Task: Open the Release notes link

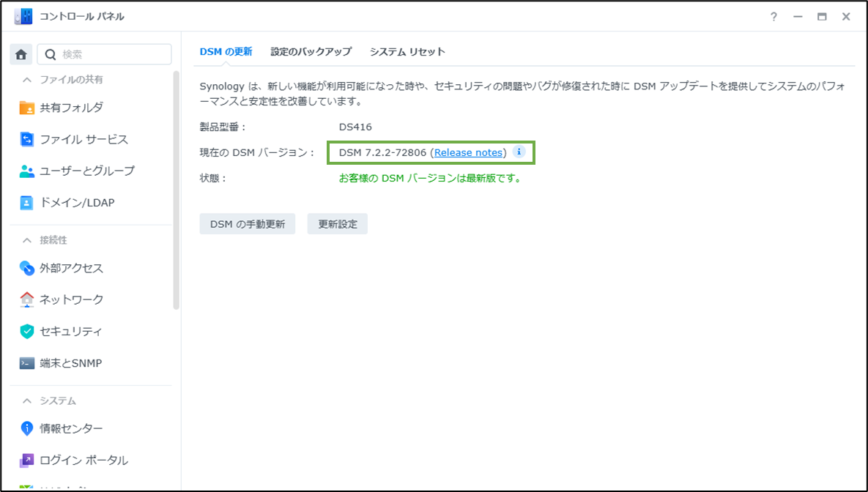Action: click(x=468, y=152)
